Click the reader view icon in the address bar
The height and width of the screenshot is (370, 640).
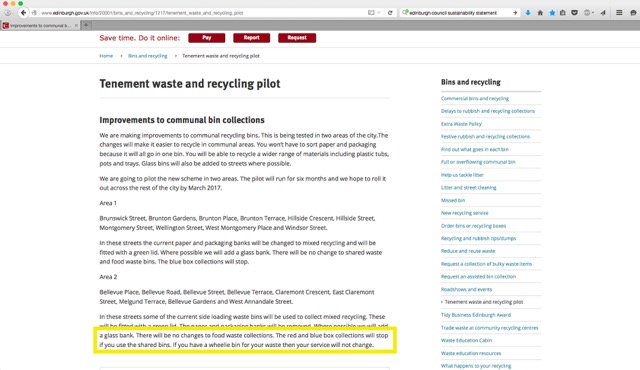(x=371, y=13)
